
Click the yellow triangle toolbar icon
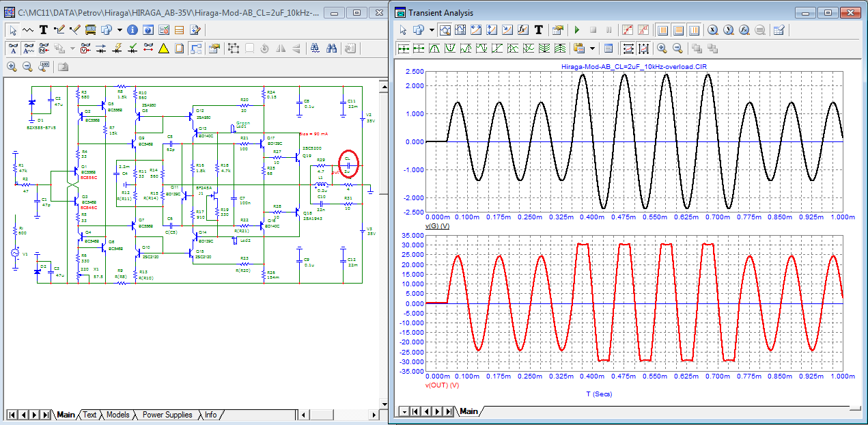point(163,49)
